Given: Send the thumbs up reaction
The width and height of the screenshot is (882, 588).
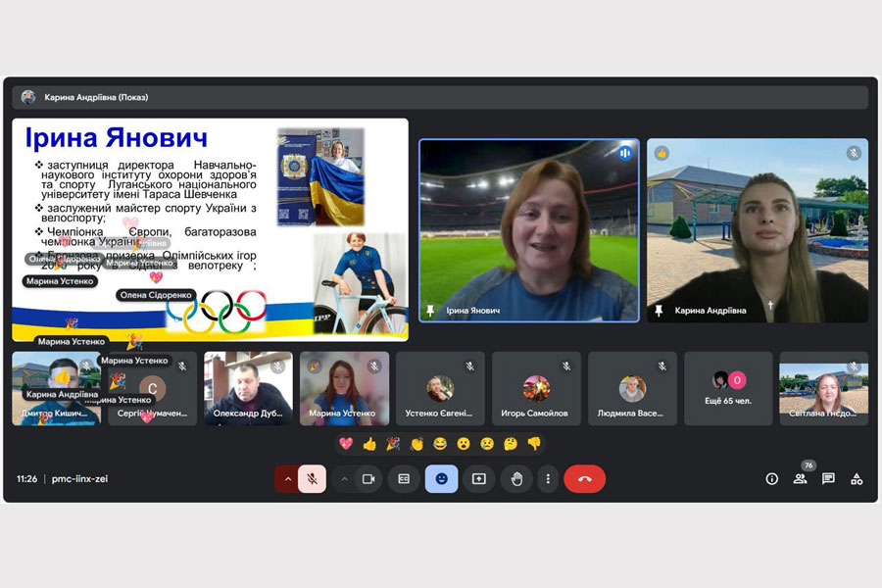Looking at the screenshot, I should [369, 444].
